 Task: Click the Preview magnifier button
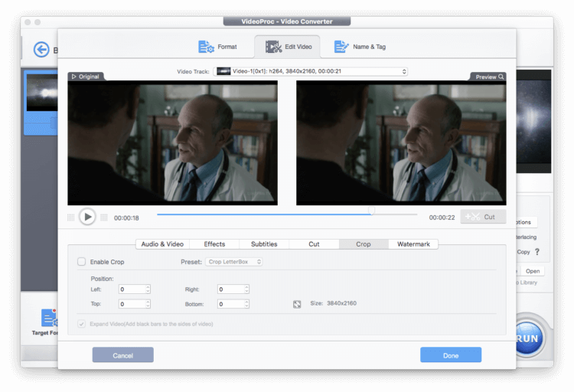489,77
